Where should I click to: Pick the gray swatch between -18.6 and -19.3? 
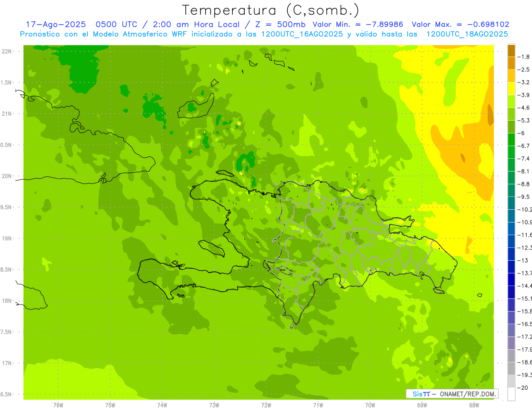511,368
